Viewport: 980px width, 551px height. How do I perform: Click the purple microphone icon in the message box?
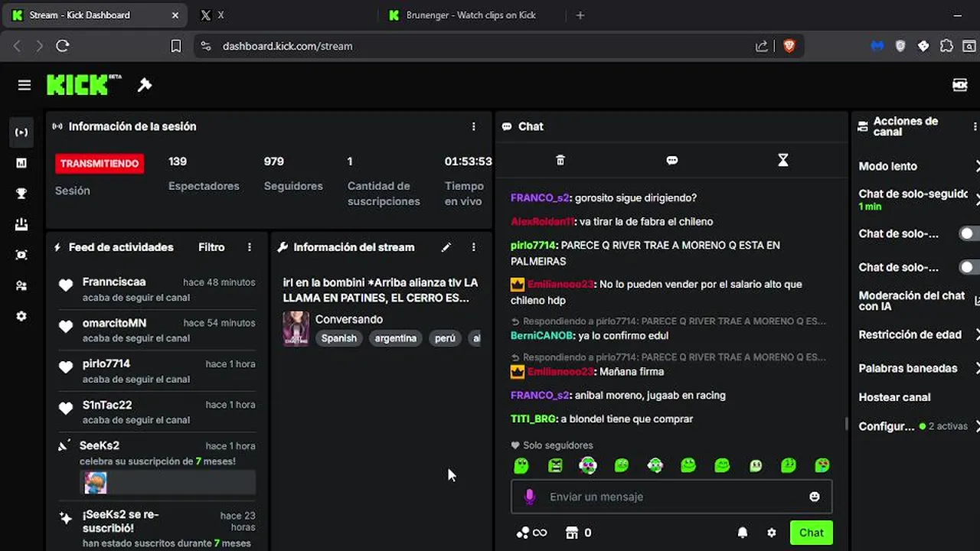click(x=529, y=497)
